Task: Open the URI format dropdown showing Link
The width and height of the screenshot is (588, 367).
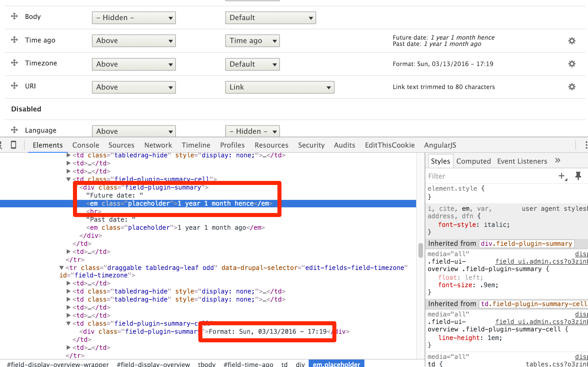Action: click(x=279, y=87)
